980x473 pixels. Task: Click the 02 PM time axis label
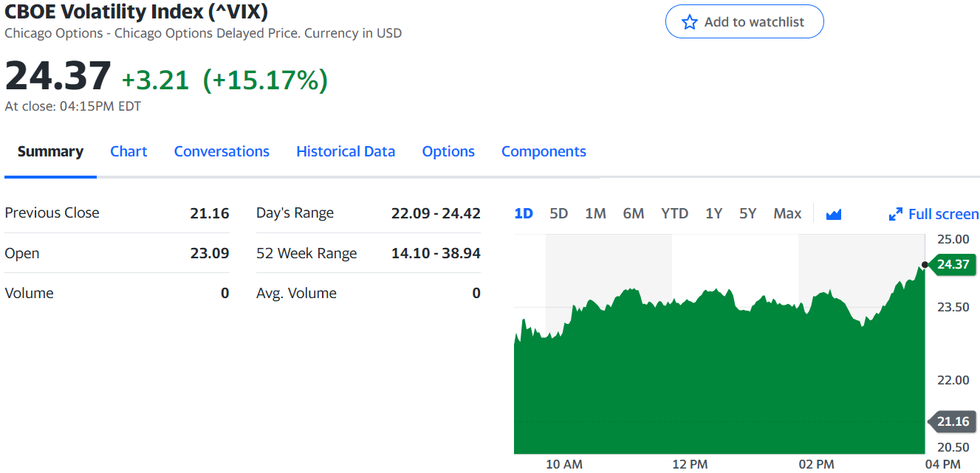[x=816, y=464]
